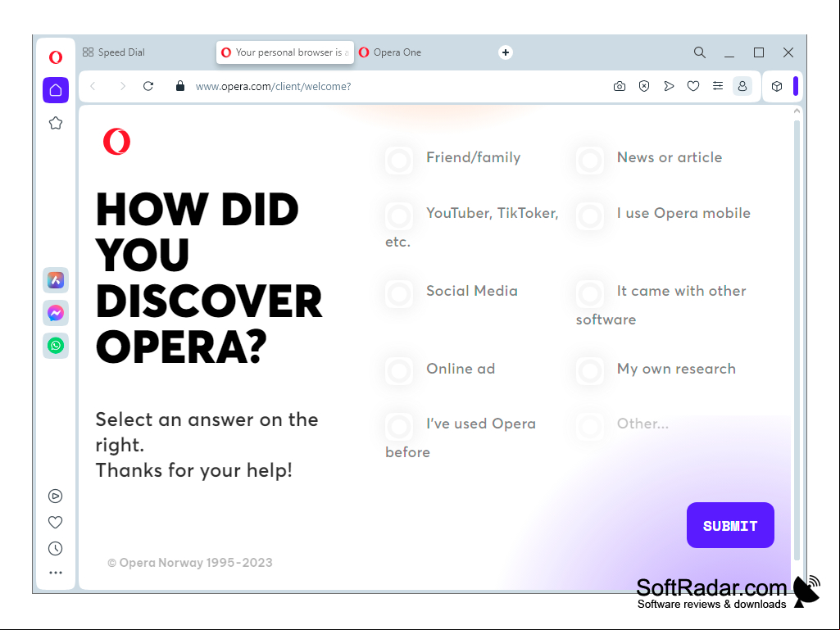The image size is (840, 630).
Task: Click the scrollbar up arrow
Action: [797, 111]
